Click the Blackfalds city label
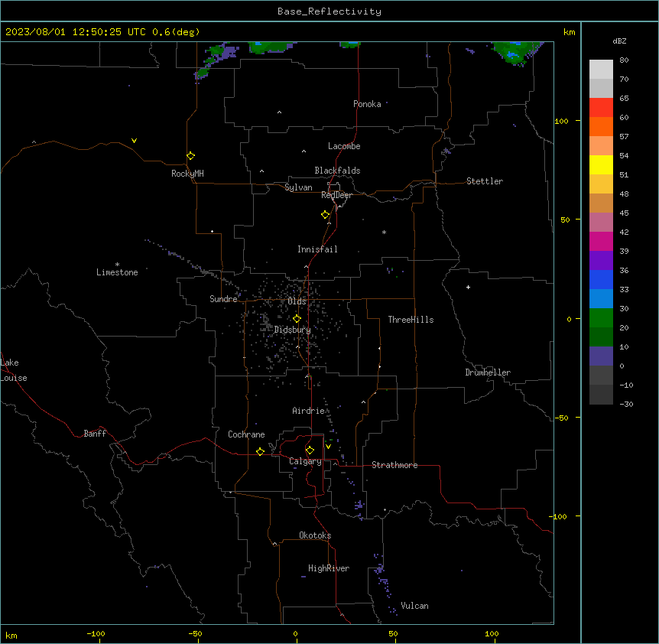Screen dimensions: 659x644 click(337, 171)
